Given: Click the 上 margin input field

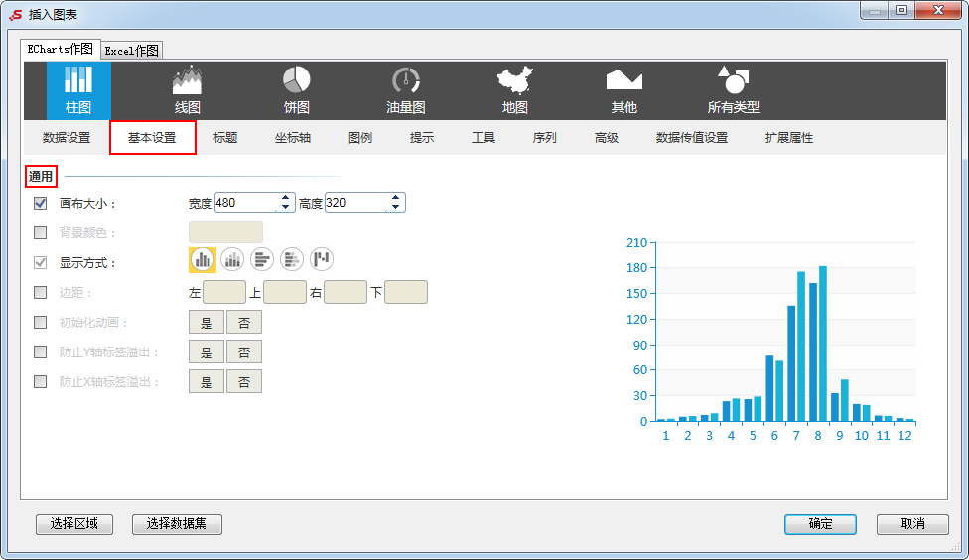Looking at the screenshot, I should (x=285, y=292).
